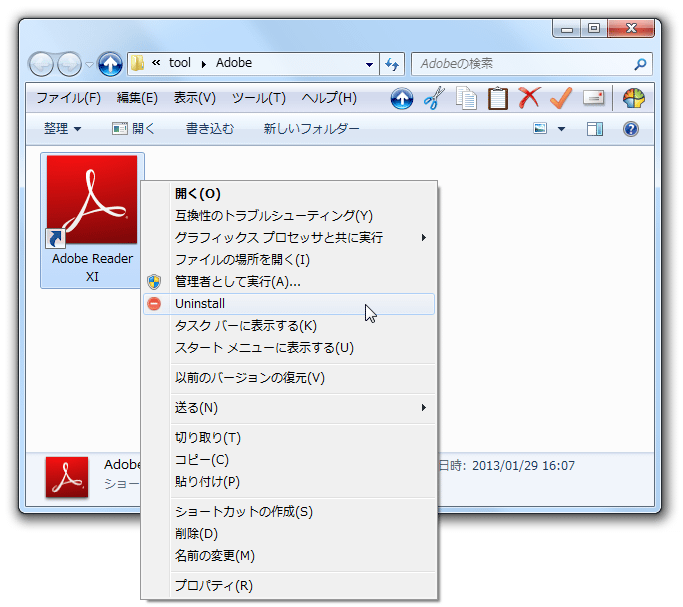The height and width of the screenshot is (607, 683).
Task: Click the red X Delete toolbar icon
Action: pyautogui.click(x=530, y=98)
